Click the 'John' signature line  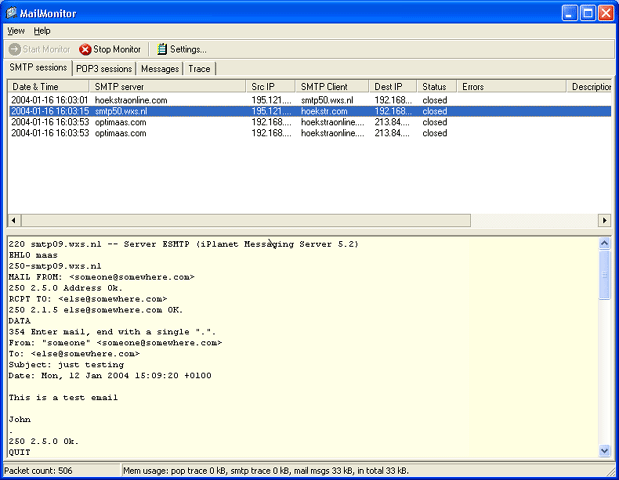tap(20, 419)
